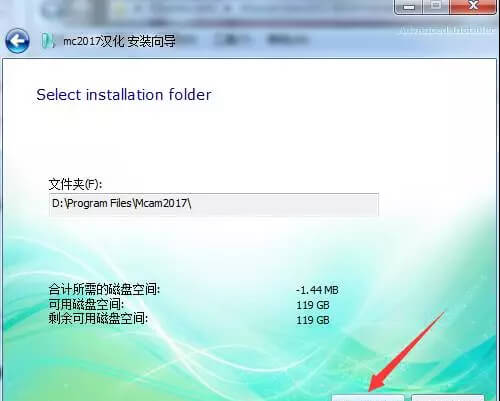Viewport: 500px width, 401px height.
Task: Click the bottom-right partially visible button
Action: tap(448, 398)
